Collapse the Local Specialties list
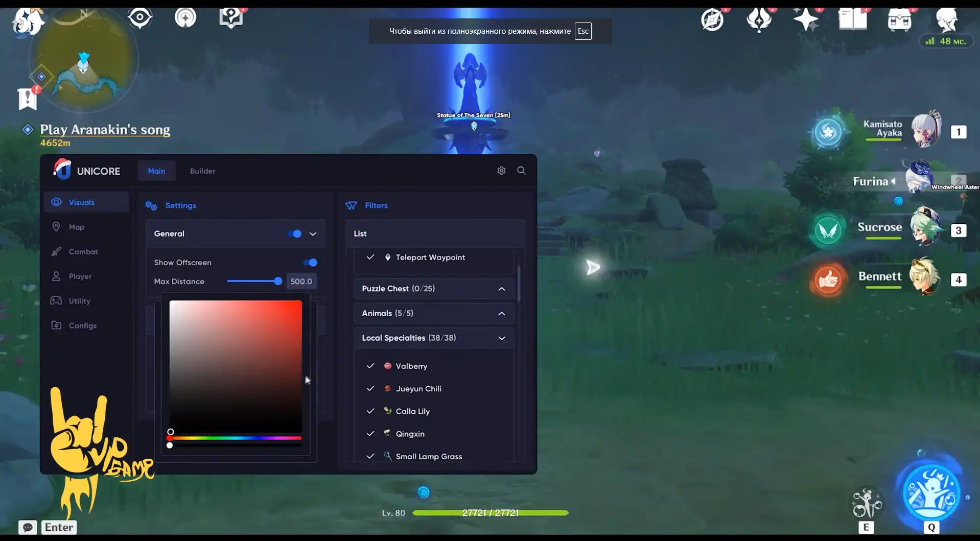The image size is (980, 541). pos(501,338)
